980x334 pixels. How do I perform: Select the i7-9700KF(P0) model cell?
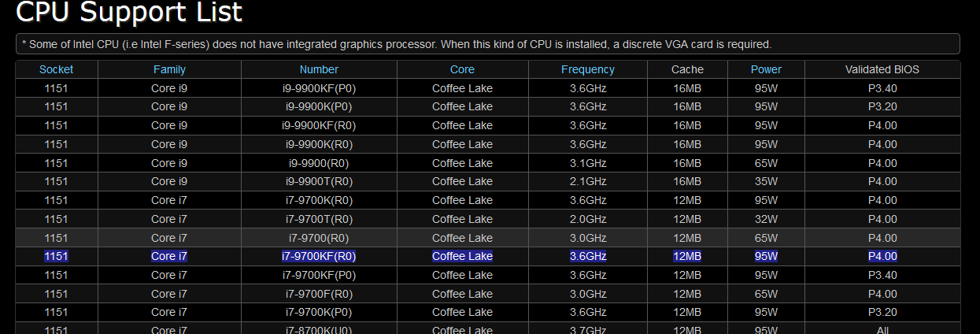319,275
